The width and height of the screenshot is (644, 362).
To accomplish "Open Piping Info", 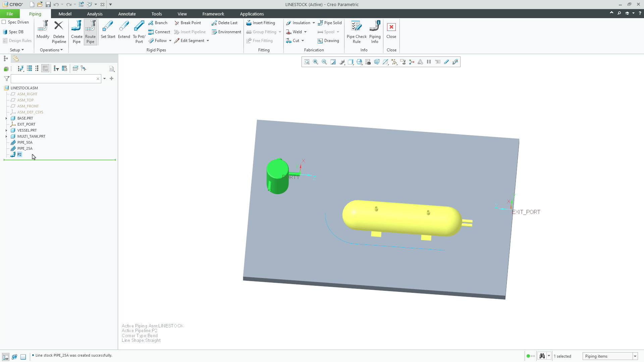I will 375,32.
